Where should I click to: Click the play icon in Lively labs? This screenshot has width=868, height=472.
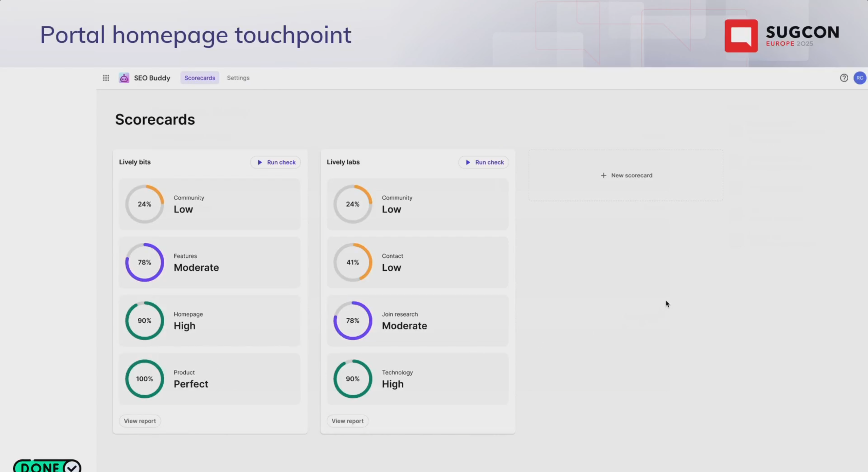468,162
